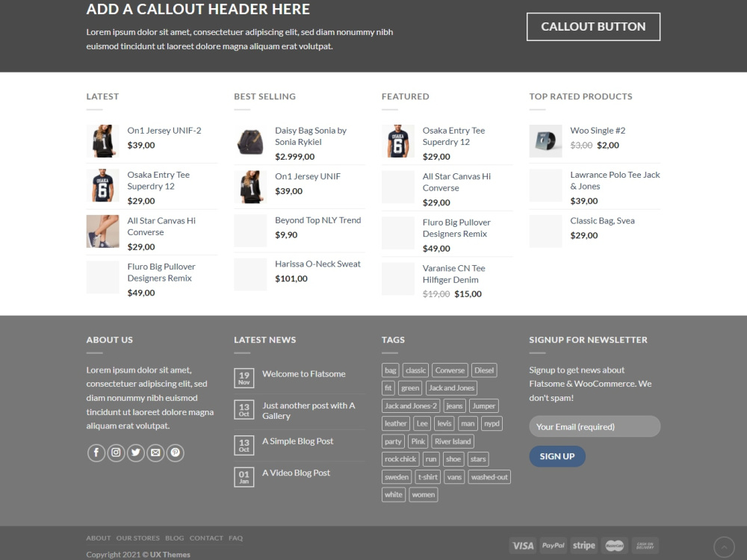Open Harissa O-Neck Sweat product

(x=317, y=264)
